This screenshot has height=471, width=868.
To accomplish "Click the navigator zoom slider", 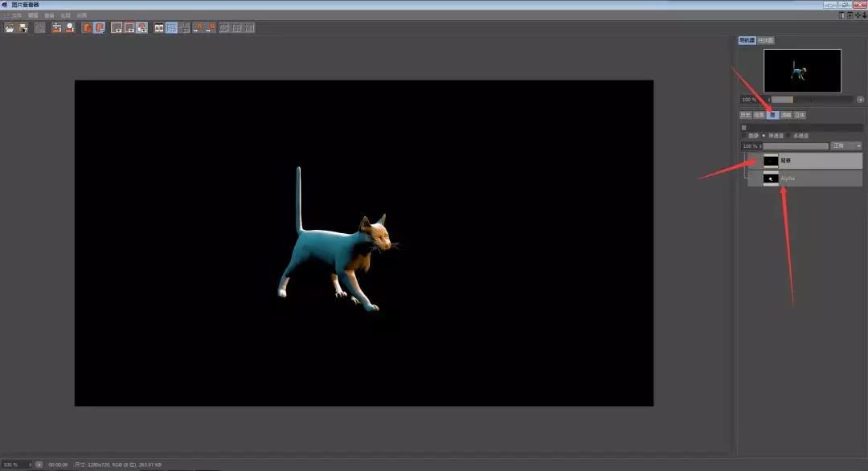I will click(810, 100).
